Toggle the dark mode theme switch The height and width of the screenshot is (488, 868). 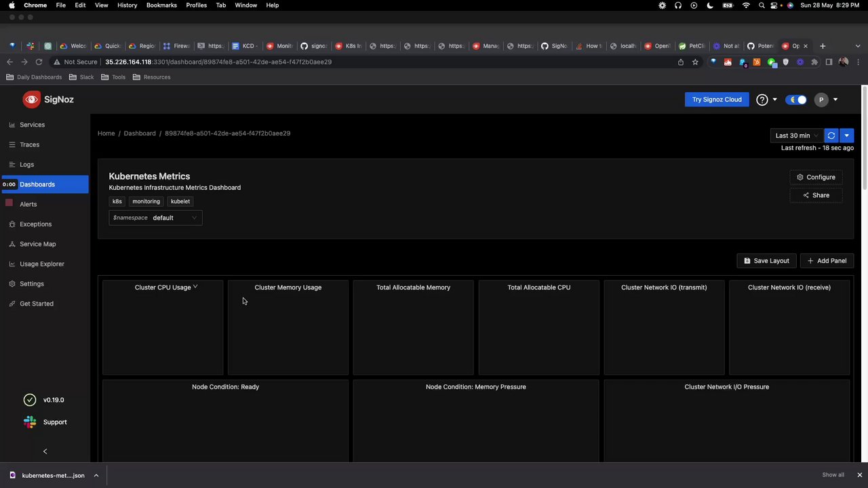coord(796,100)
